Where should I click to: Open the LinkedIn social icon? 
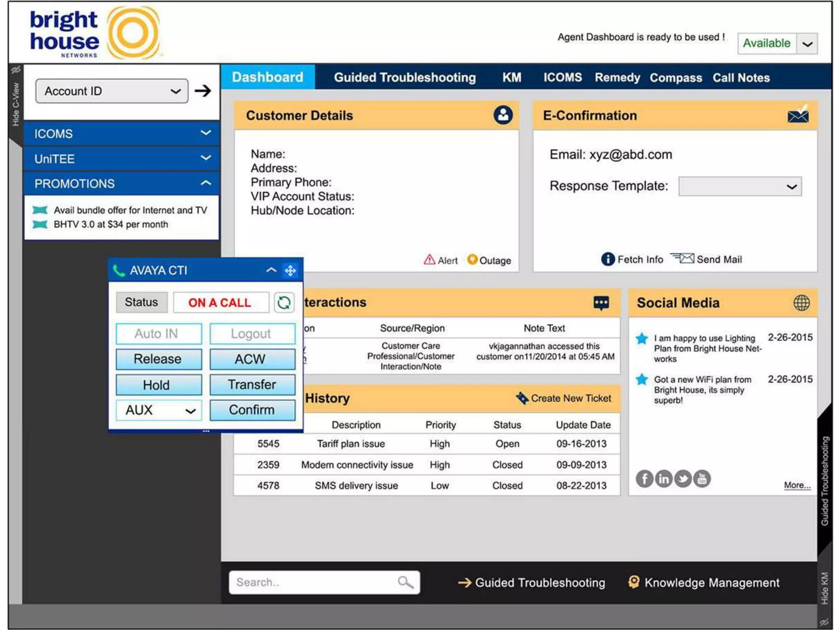coord(664,479)
